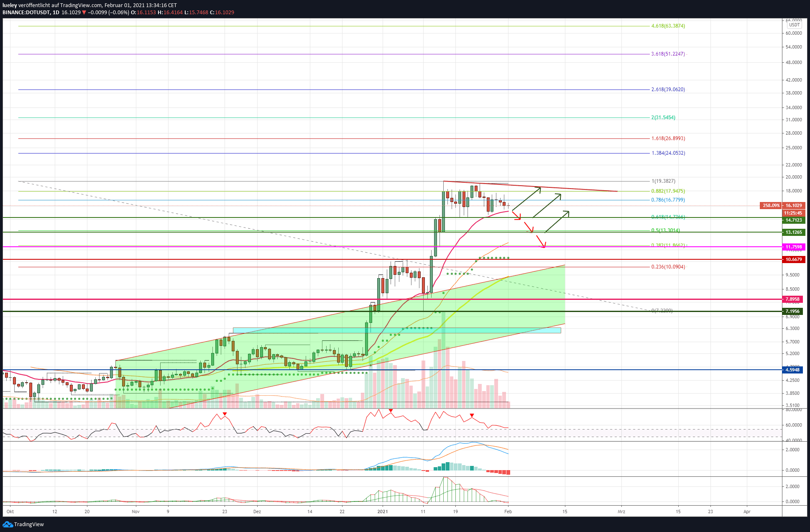Click red price tag 10.6679

(x=793, y=259)
